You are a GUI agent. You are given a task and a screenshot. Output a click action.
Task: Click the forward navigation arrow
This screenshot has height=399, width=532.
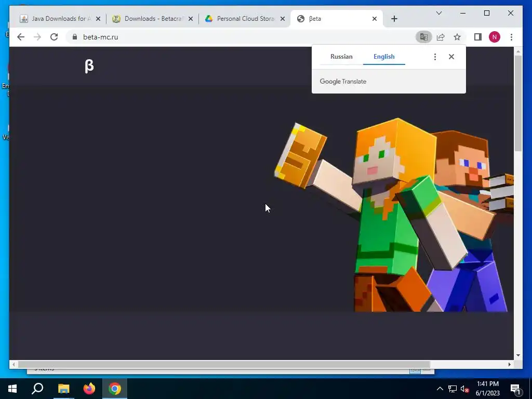[x=37, y=37]
